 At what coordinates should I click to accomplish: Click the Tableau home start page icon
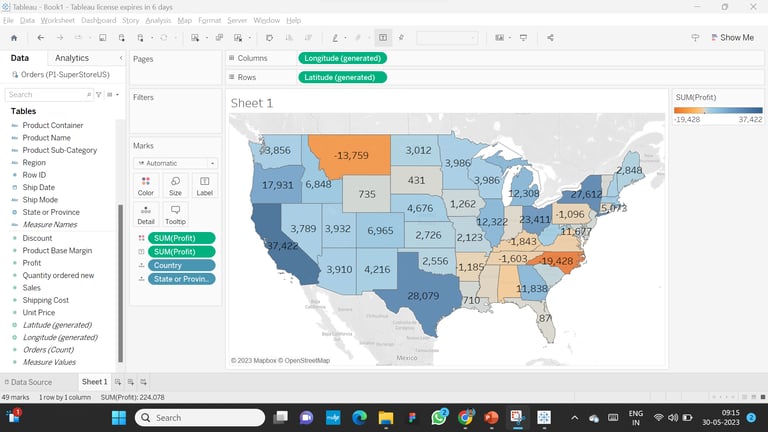14,38
